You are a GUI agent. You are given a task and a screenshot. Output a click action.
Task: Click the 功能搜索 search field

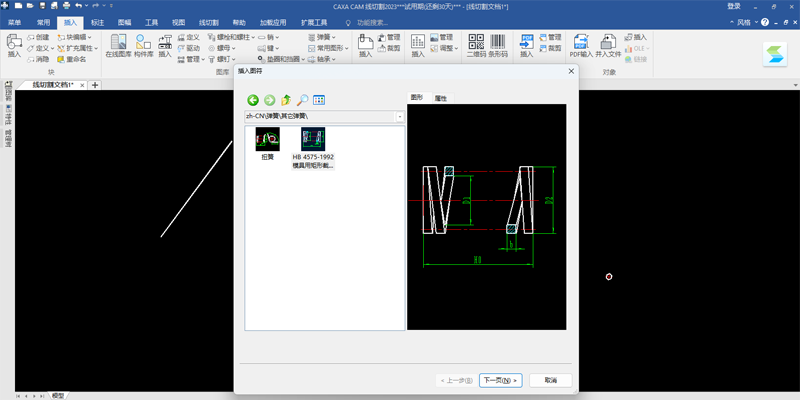click(372, 22)
